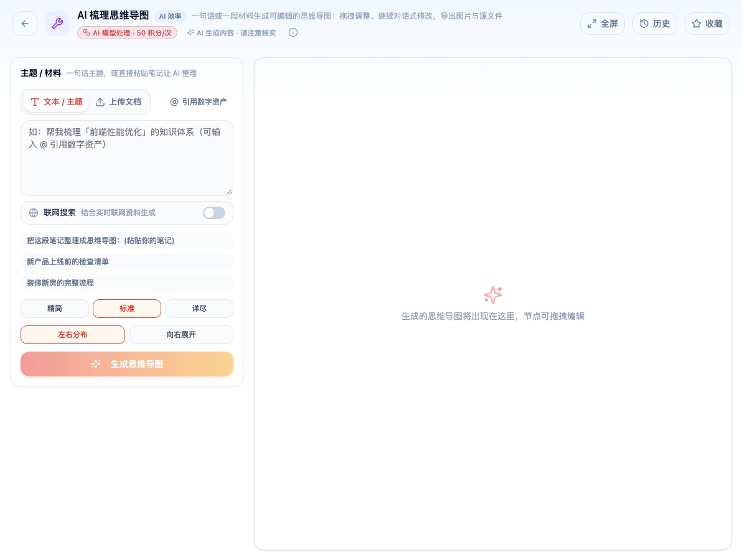Click 引用数字资产 link

199,101
